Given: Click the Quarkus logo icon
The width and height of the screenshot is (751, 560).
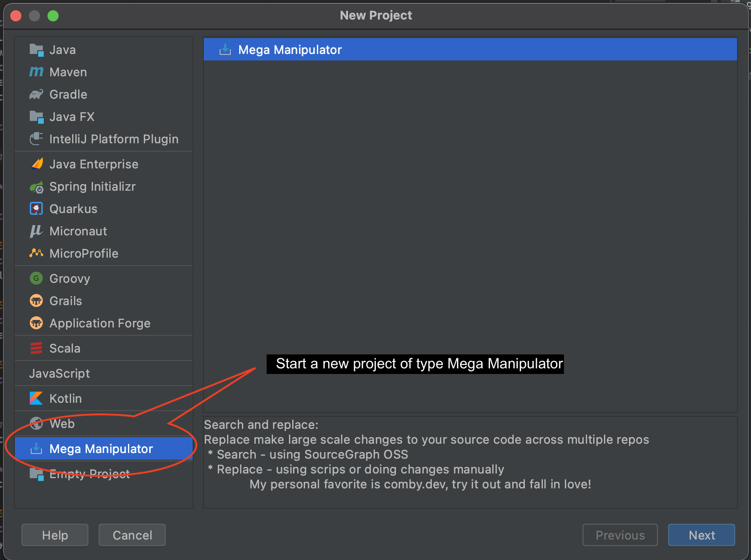Looking at the screenshot, I should [36, 208].
